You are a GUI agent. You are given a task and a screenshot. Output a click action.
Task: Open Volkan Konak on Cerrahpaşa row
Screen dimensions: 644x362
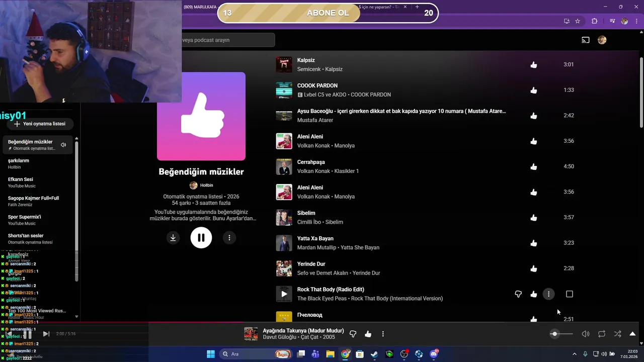point(313,171)
